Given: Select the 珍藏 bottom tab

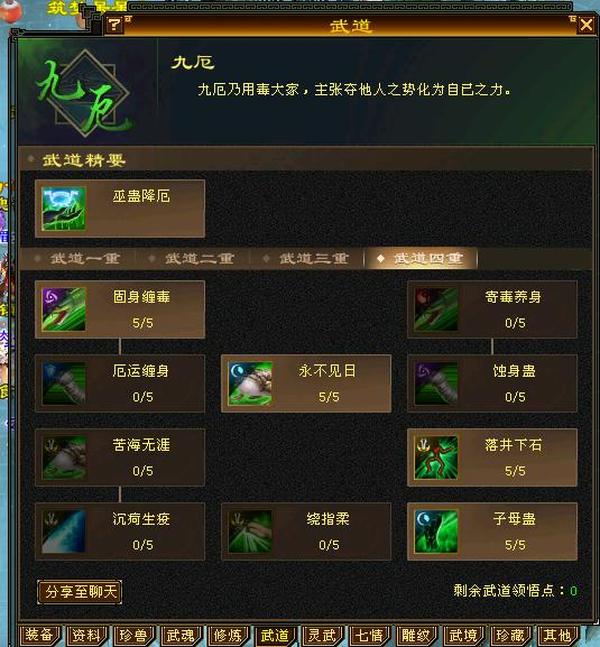Looking at the screenshot, I should (510, 635).
